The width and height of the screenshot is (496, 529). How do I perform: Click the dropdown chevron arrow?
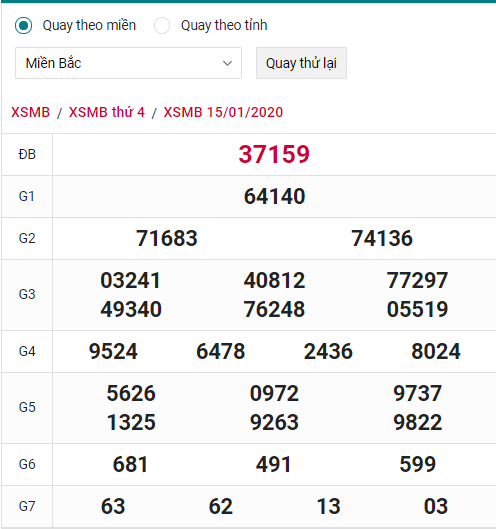[227, 63]
